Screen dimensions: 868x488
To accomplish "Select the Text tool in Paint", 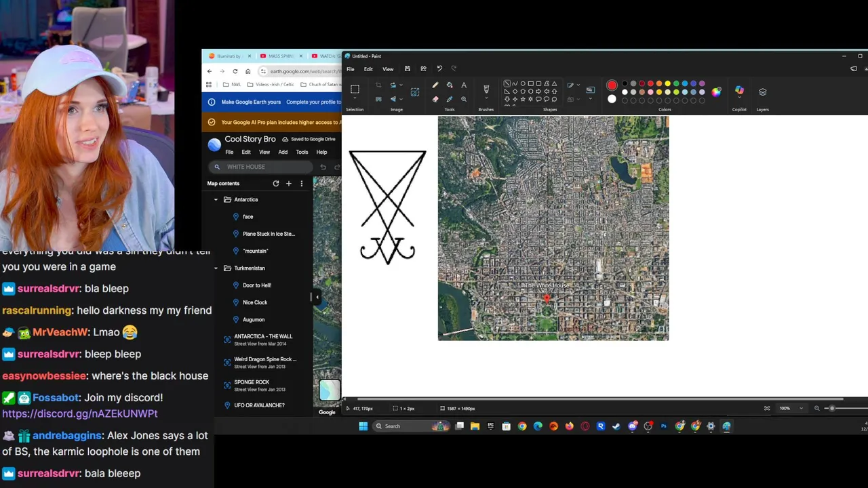I will pyautogui.click(x=464, y=85).
